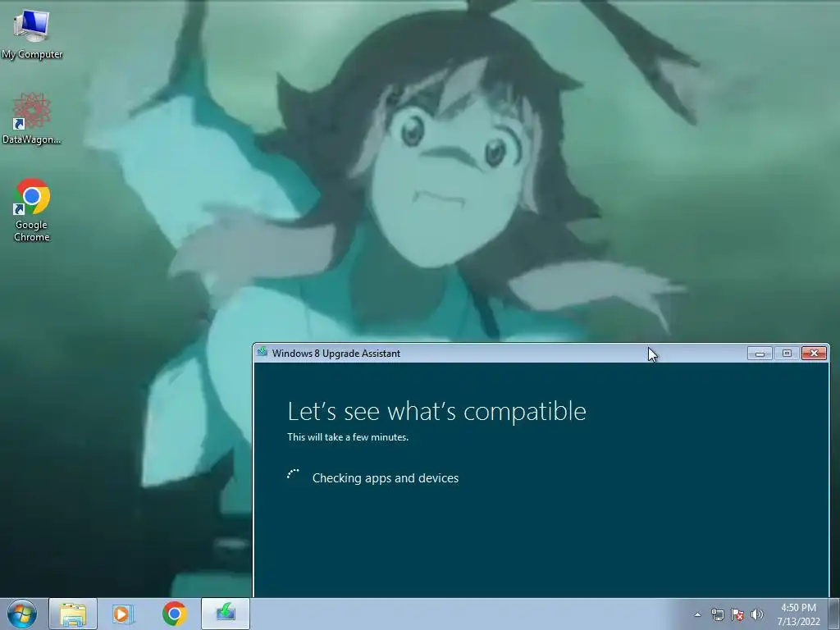Open Chrome from the taskbar

174,614
